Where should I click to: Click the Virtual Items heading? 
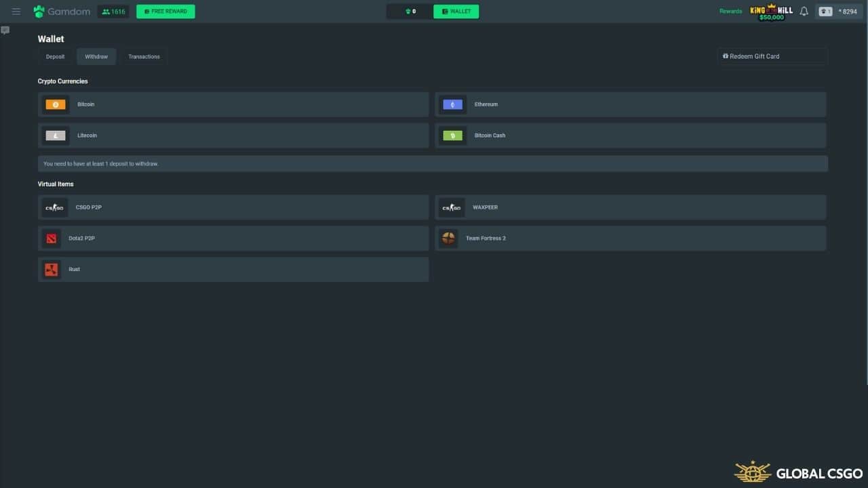(x=56, y=184)
